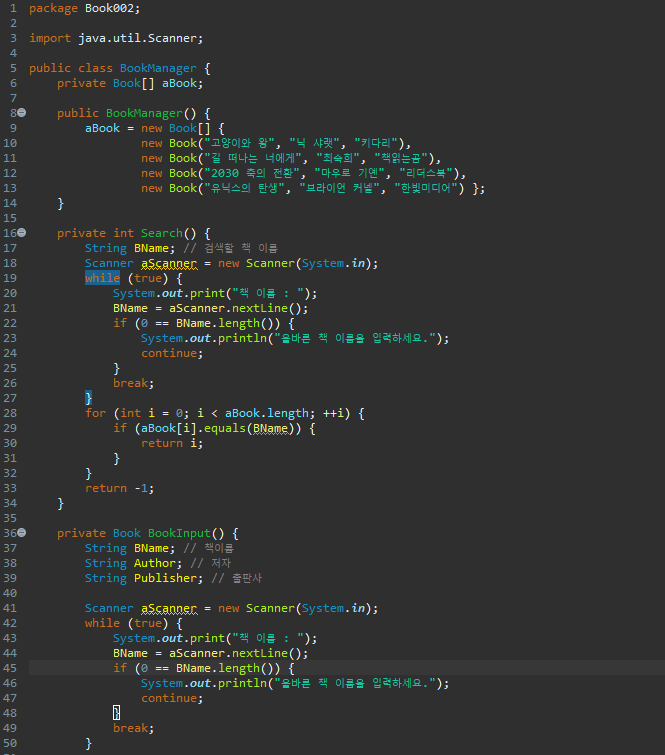Click 'println' call on line 46
This screenshot has height=755, width=665.
pyautogui.click(x=242, y=683)
